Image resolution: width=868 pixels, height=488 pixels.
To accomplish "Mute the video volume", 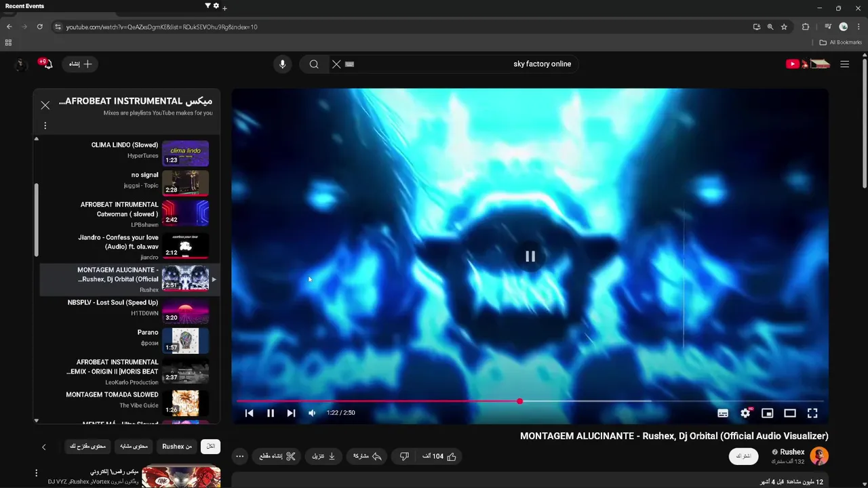I will tap(312, 413).
